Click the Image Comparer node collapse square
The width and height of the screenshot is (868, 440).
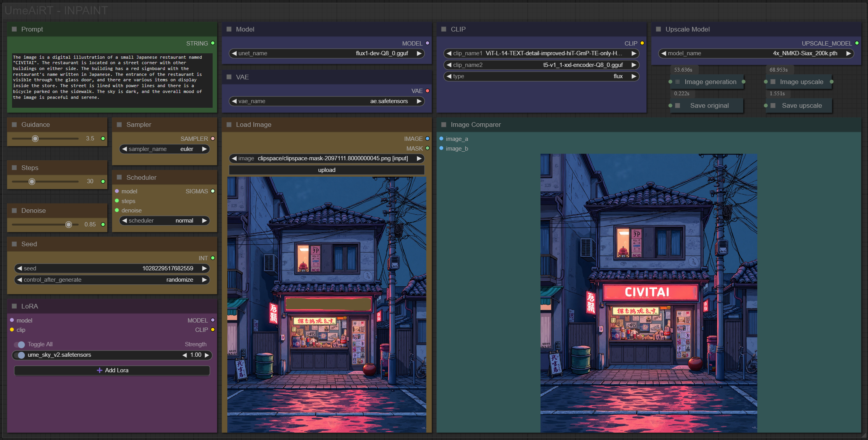click(444, 124)
